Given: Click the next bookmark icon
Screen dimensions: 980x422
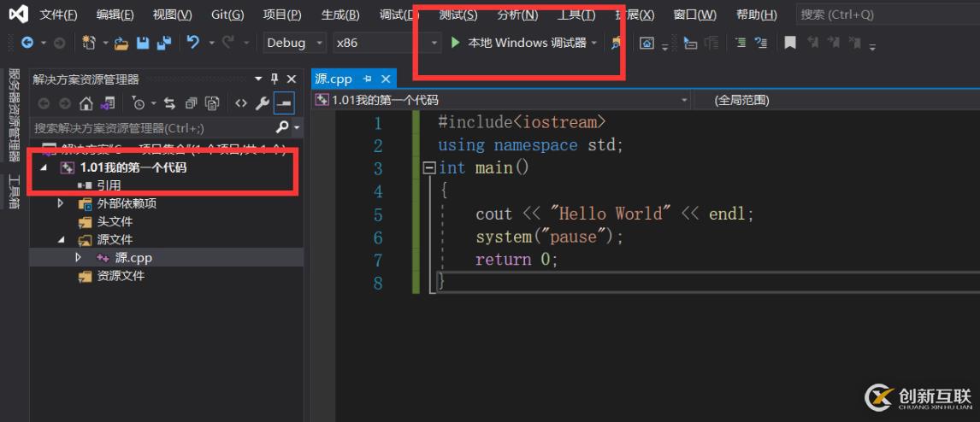Looking at the screenshot, I should (x=833, y=43).
